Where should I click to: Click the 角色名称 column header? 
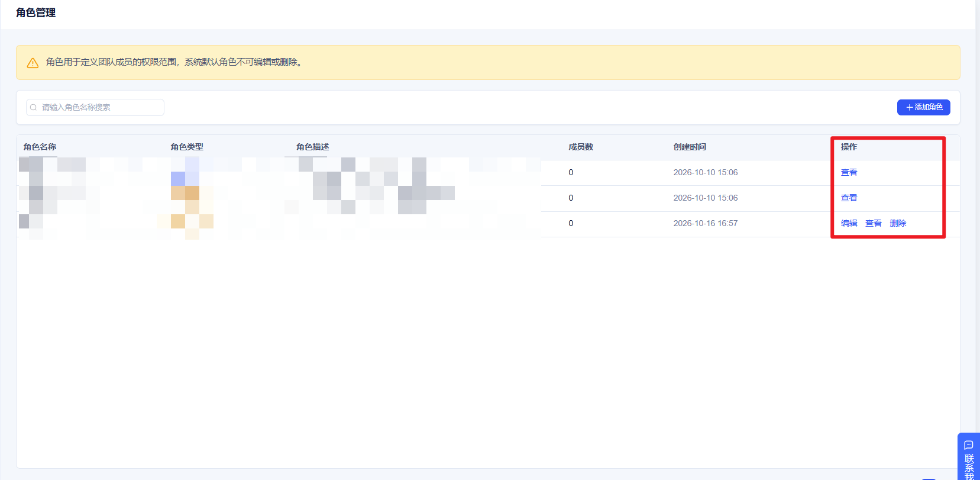(x=40, y=147)
